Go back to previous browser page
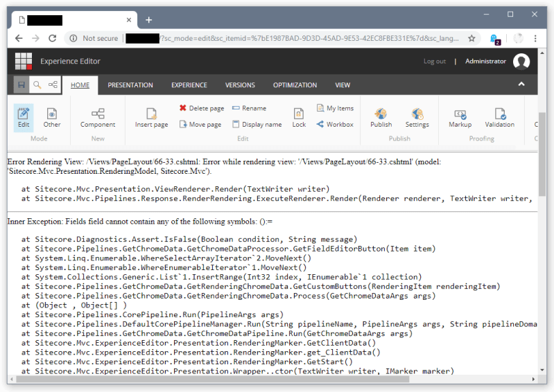Screen dimensions: 554x392 tap(19, 38)
